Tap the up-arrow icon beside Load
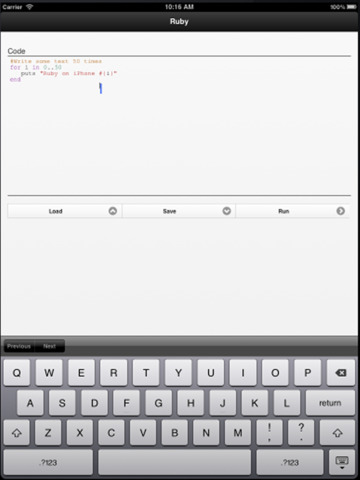The image size is (360, 480). [x=113, y=211]
